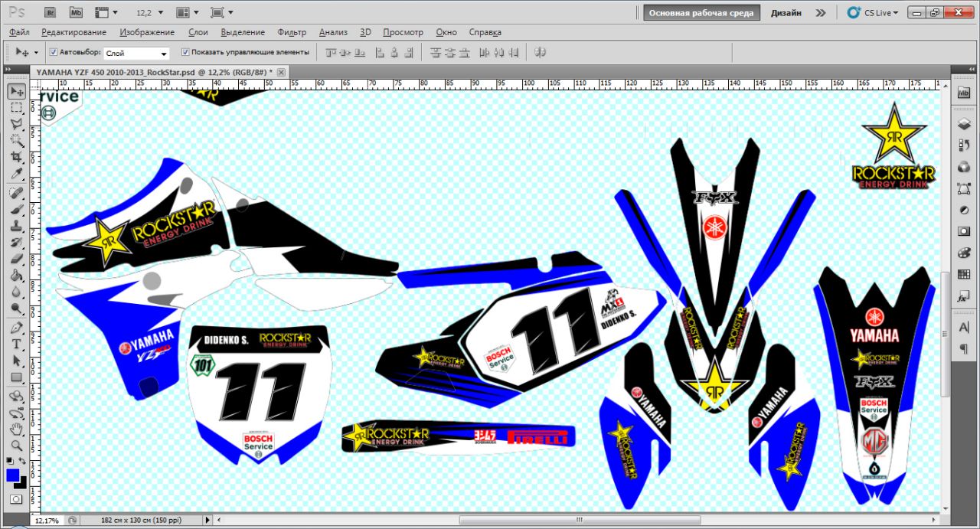Select the 3D Object Rotate tool
980x529 pixels.
click(16, 397)
